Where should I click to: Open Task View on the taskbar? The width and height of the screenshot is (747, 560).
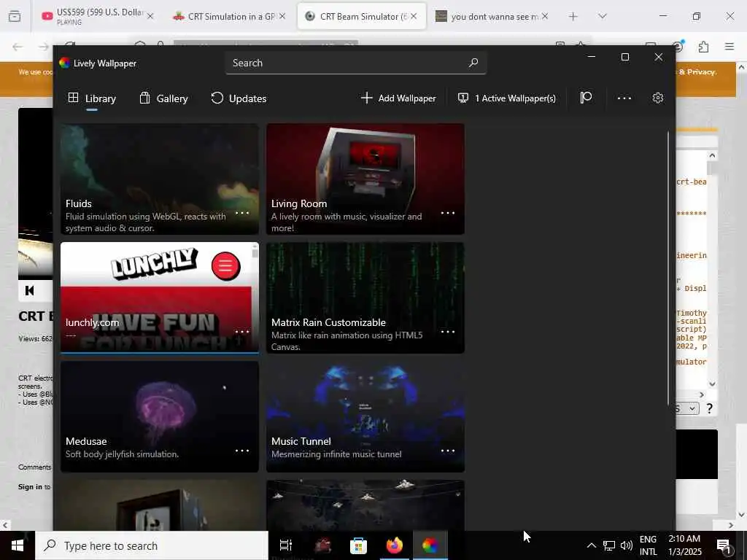(x=286, y=545)
